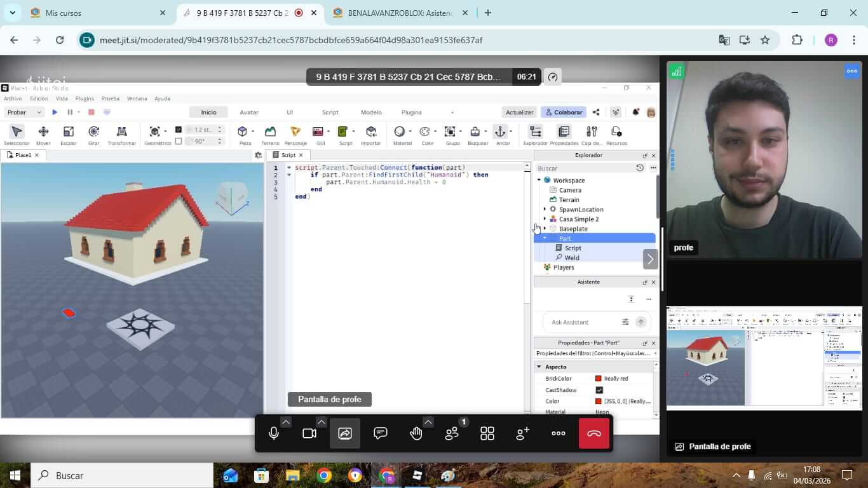Switch to the Modelo ribbon tab

[371, 112]
